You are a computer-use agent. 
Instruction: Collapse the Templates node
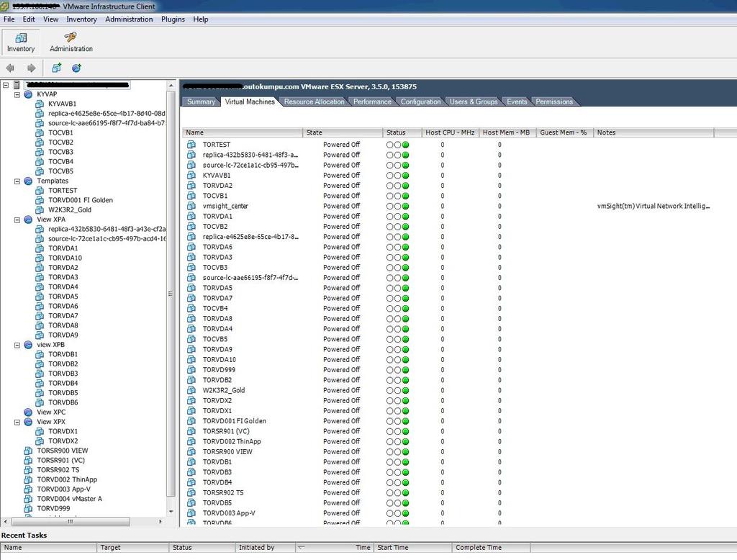[17, 181]
